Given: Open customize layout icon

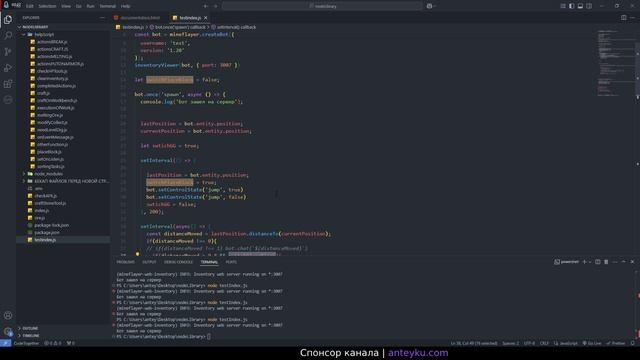Looking at the screenshot, I should (563, 6).
